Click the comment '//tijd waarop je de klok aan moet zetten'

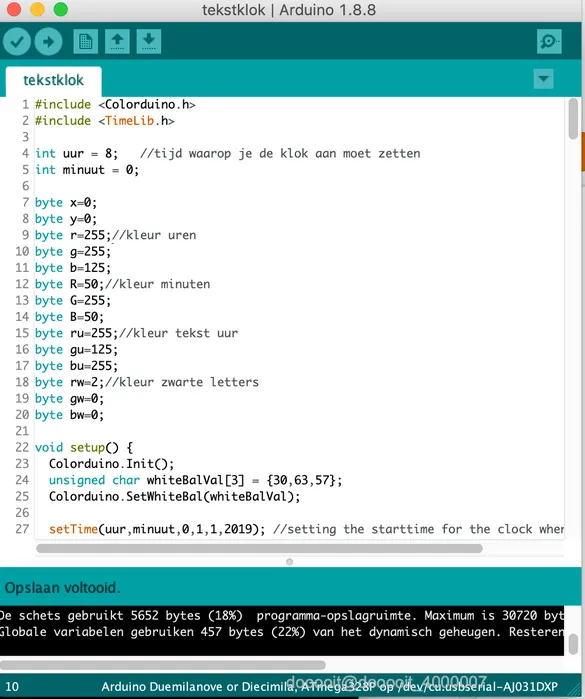click(280, 153)
